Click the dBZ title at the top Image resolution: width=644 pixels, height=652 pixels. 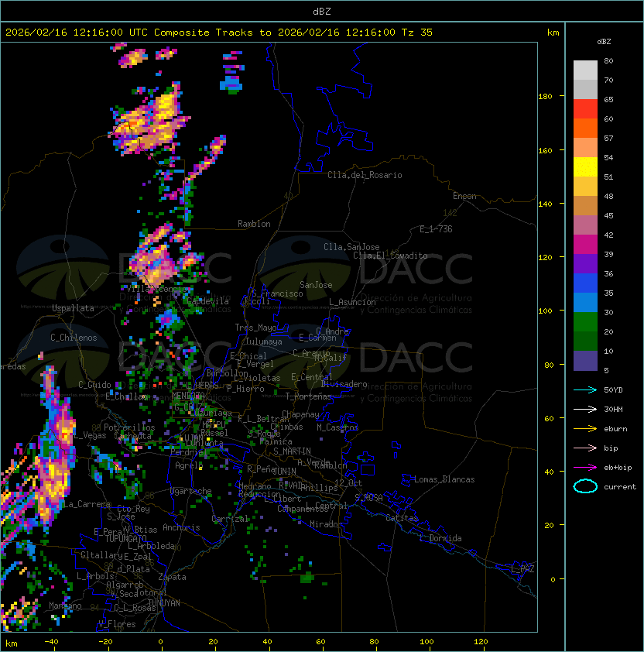pos(322,11)
